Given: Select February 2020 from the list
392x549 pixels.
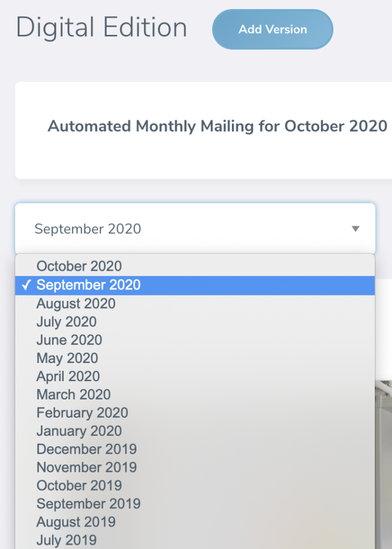Looking at the screenshot, I should coord(82,413).
